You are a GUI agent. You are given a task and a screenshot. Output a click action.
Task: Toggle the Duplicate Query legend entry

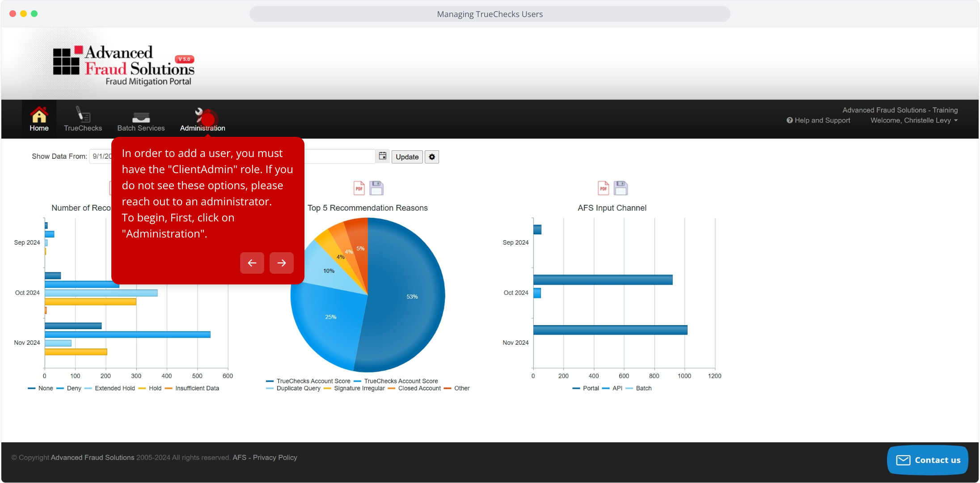[x=294, y=388]
